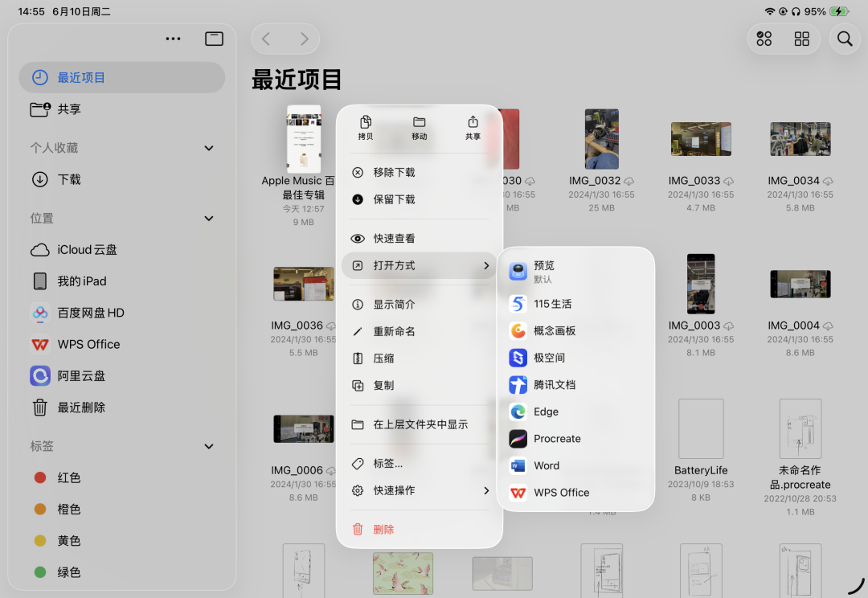Open the file with Procreate
Screen dimensions: 868x598
click(575, 439)
